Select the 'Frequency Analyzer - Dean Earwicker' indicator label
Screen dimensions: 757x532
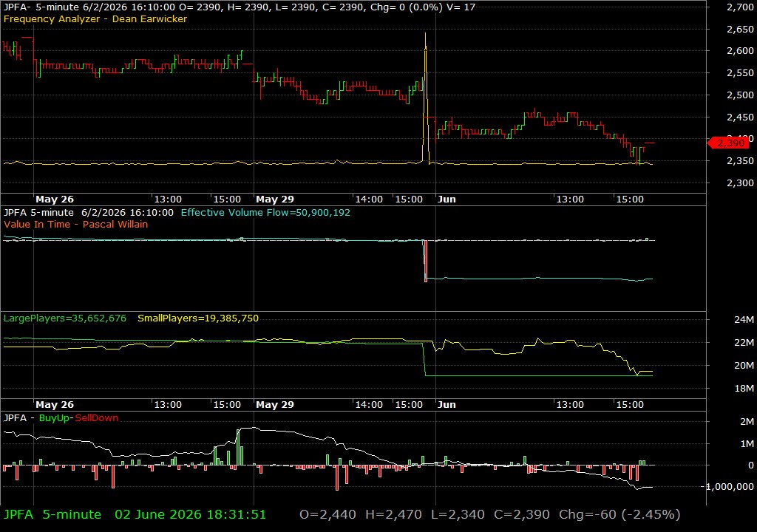tap(95, 18)
